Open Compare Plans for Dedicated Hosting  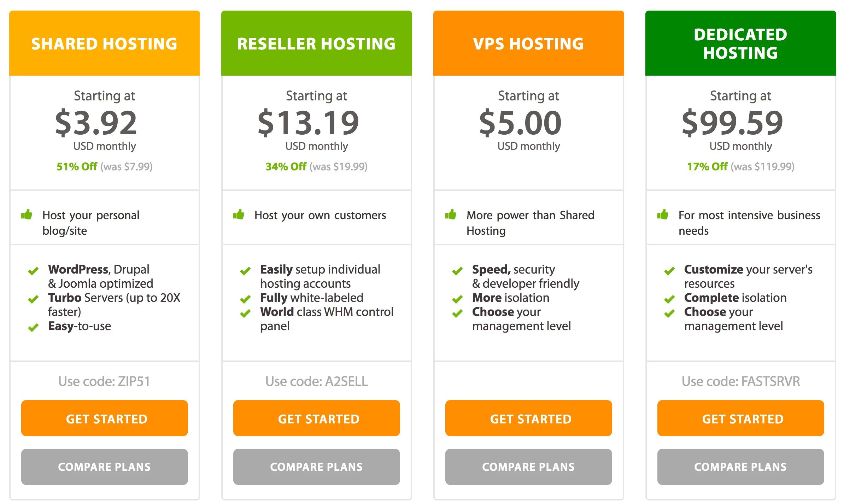740,467
